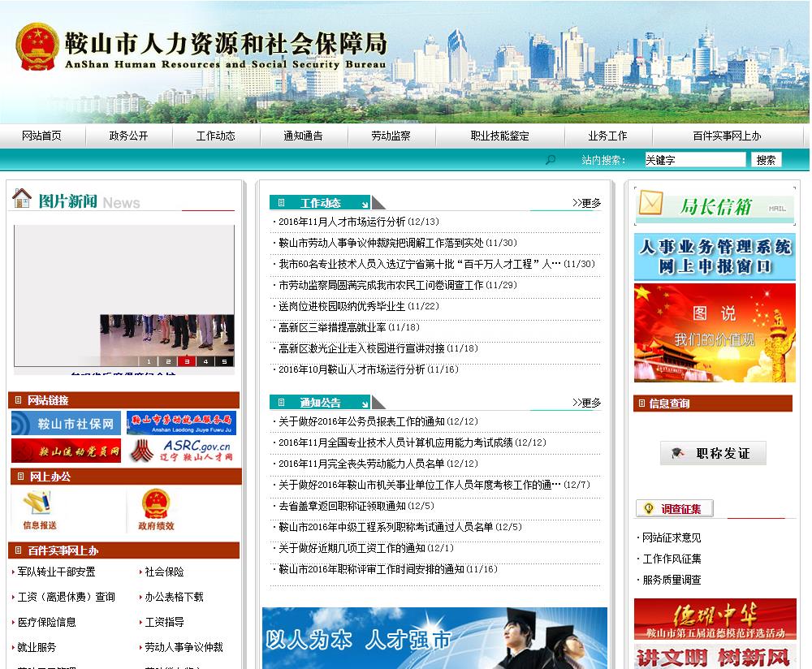This screenshot has width=812, height=669.
Task: Open 工作作风征集 survey link
Action: pos(672,559)
